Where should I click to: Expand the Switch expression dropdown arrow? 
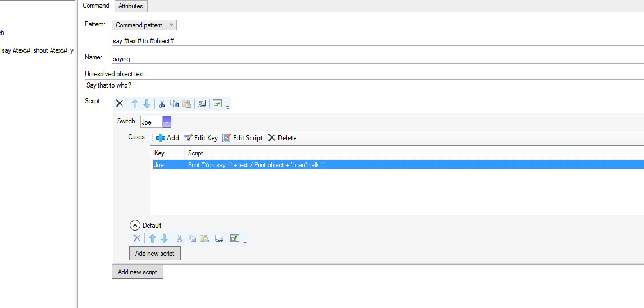[167, 122]
